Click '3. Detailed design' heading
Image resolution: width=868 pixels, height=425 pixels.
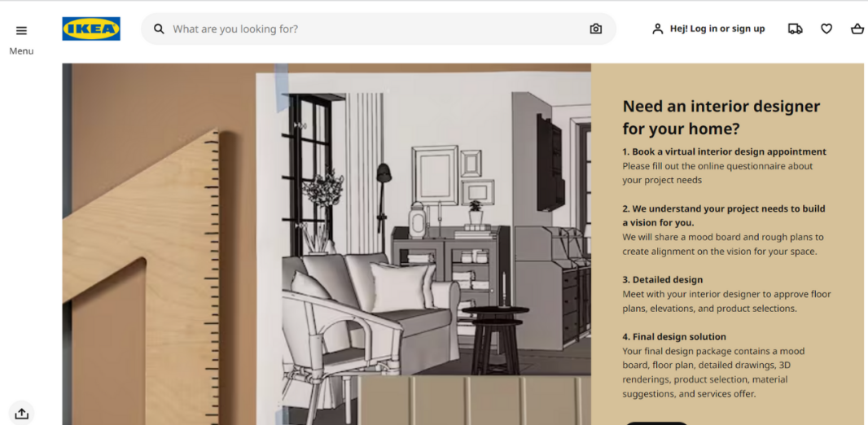pyautogui.click(x=663, y=279)
